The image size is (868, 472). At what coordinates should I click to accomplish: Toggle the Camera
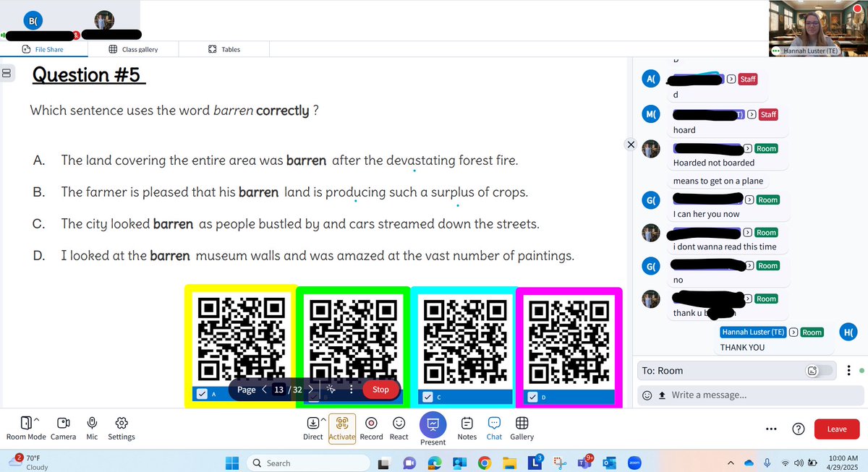click(x=64, y=427)
